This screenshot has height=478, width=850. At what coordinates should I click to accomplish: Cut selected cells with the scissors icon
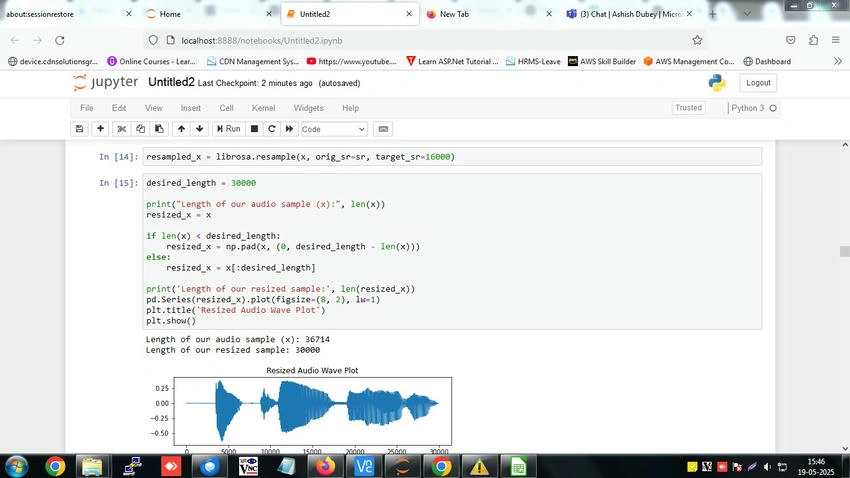point(121,129)
